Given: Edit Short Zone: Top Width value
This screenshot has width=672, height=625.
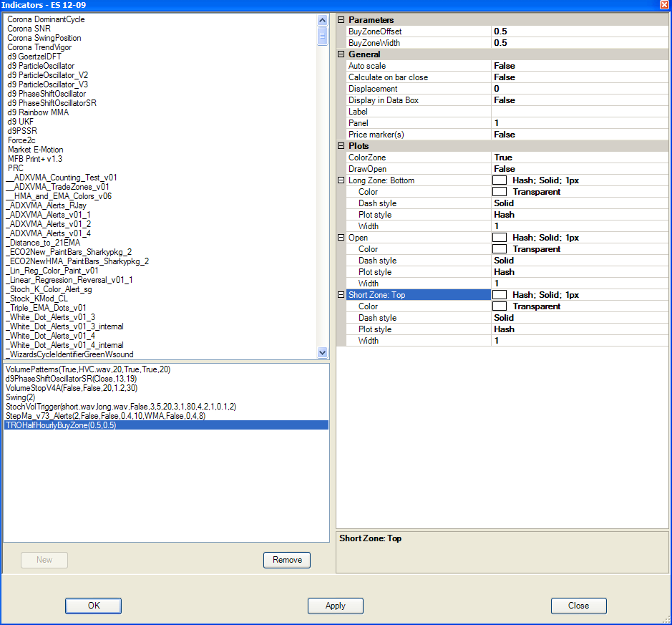Looking at the screenshot, I should 580,341.
